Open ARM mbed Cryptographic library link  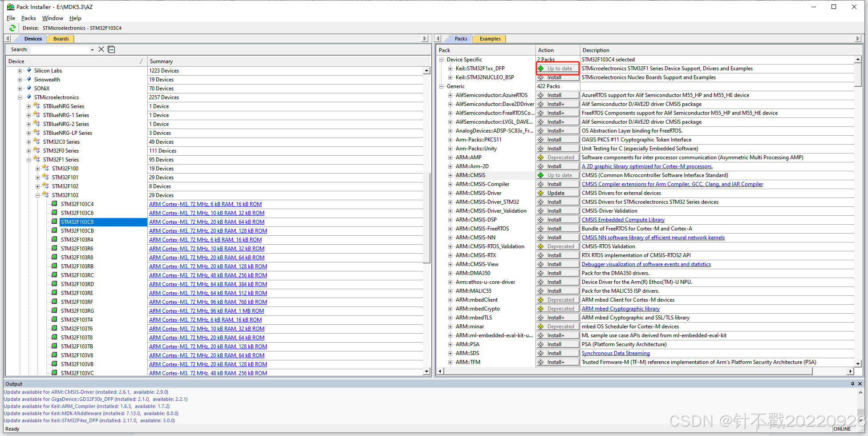click(621, 309)
